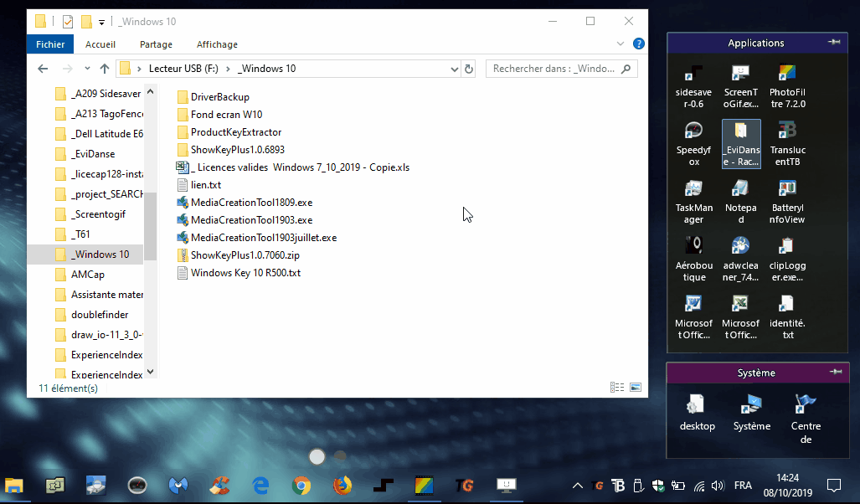
Task: Pin the Système panel with pushpin icon
Action: (x=836, y=372)
